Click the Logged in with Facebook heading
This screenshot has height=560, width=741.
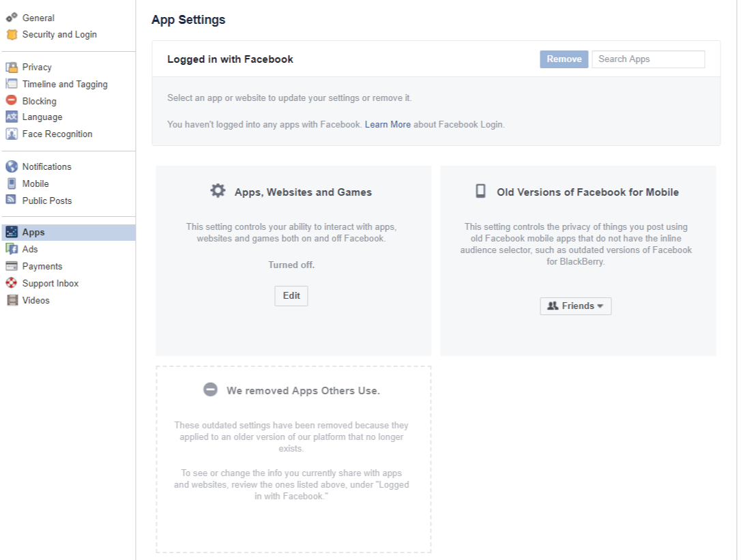point(230,59)
